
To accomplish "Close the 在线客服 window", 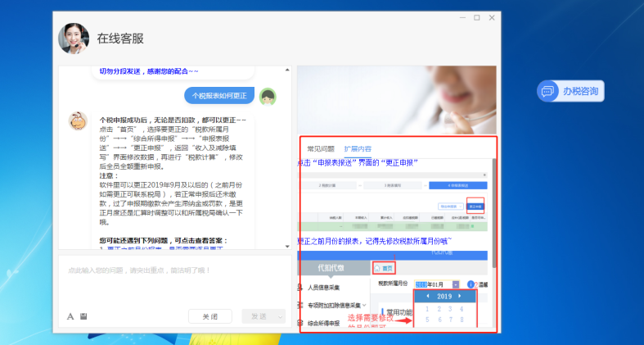I will [492, 18].
